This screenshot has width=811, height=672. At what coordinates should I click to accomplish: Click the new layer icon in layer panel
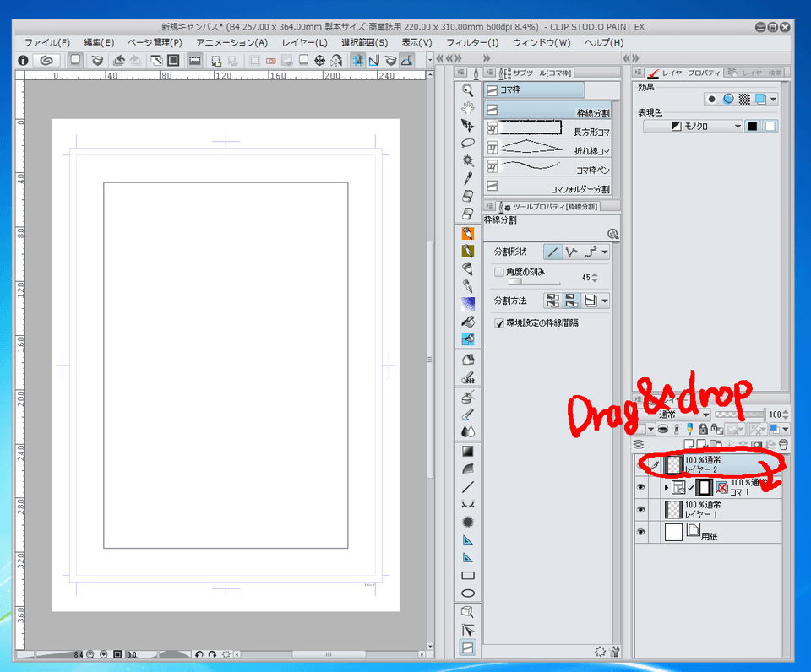689,443
